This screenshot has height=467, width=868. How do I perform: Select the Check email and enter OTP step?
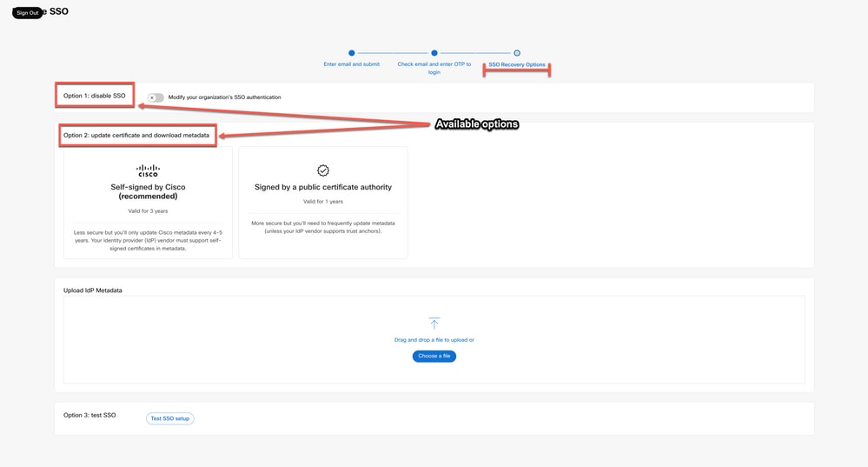tap(434, 68)
